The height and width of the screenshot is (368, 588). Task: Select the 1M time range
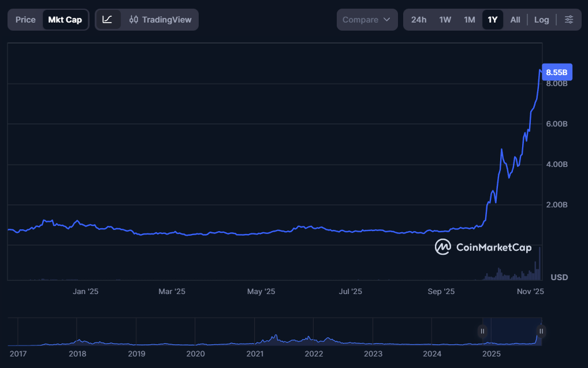click(x=470, y=19)
